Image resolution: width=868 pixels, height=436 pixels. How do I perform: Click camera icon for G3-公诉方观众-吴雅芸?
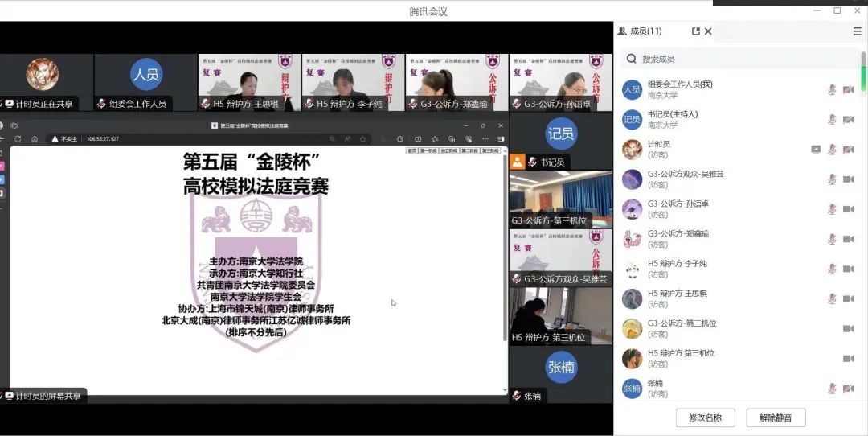pyautogui.click(x=848, y=179)
